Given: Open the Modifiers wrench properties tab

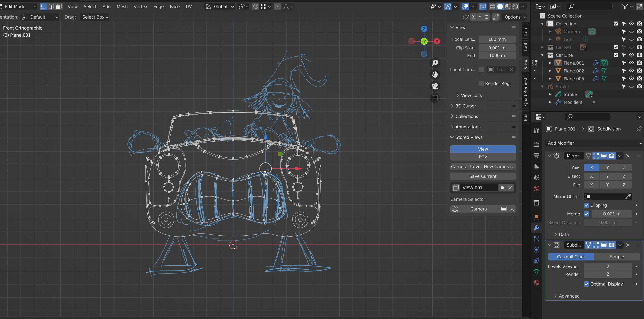Looking at the screenshot, I should [x=536, y=228].
